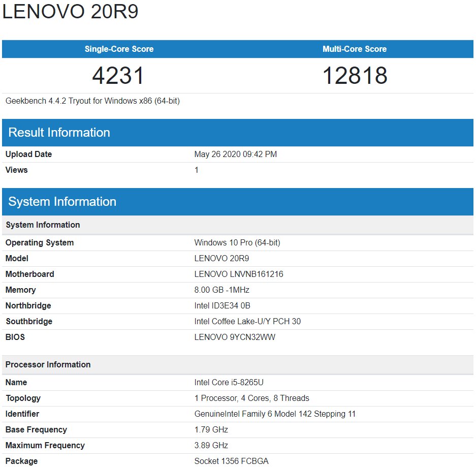Select BIOS value LENOVO 9YCN32WW
This screenshot has height=467, width=476.
(235, 337)
